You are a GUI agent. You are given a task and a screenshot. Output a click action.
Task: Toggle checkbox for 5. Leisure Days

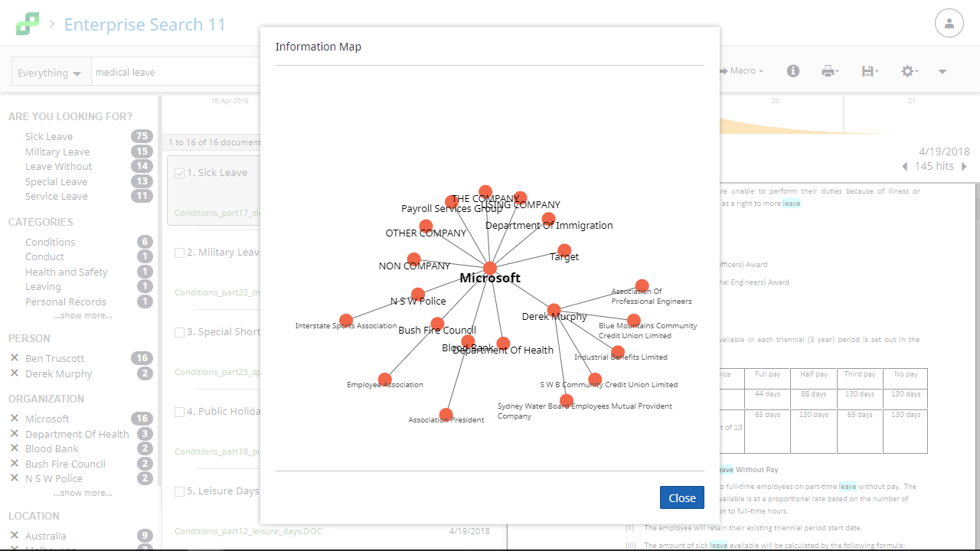click(180, 491)
